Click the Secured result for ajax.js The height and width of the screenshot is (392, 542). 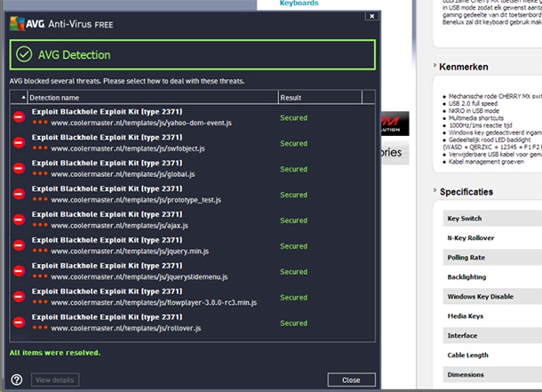(x=294, y=220)
